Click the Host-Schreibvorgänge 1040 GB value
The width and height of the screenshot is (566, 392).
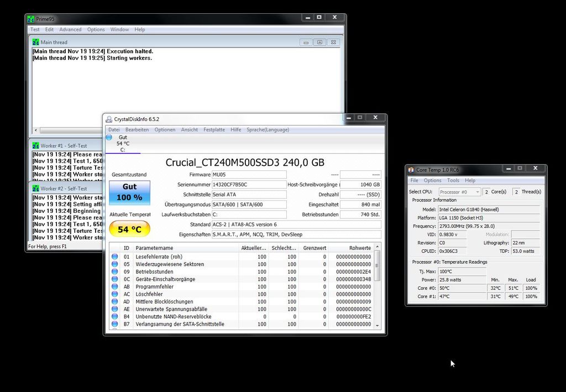(x=360, y=185)
